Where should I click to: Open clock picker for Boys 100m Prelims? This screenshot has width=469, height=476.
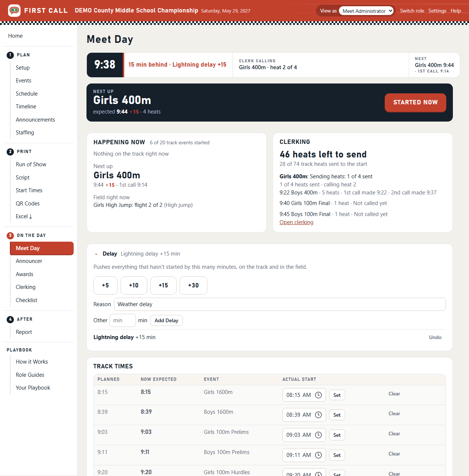318,455
